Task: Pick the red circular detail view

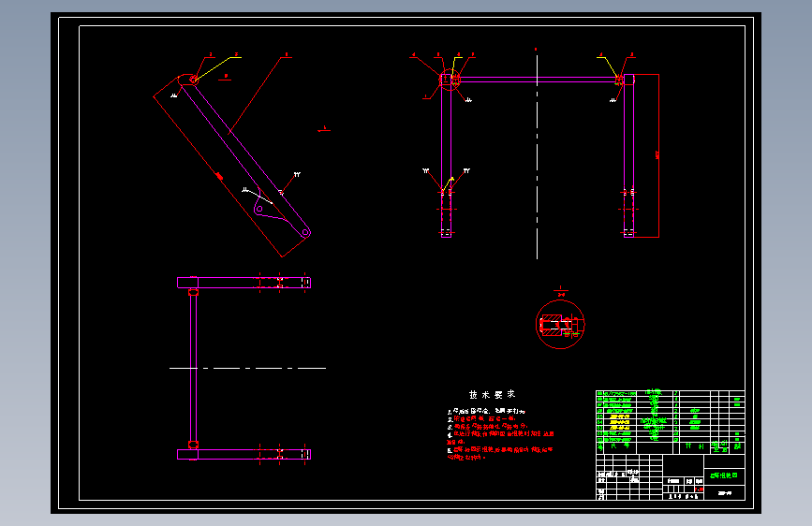Action: [560, 324]
